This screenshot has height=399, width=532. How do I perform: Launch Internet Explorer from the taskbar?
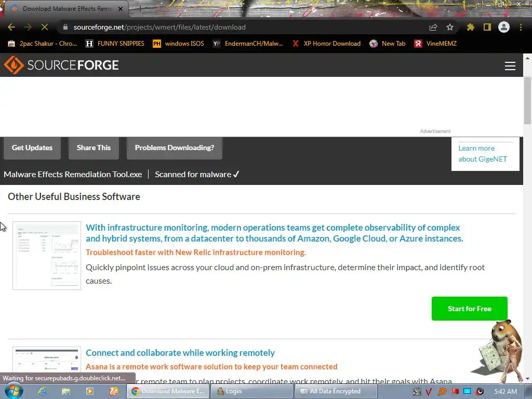coord(42,391)
